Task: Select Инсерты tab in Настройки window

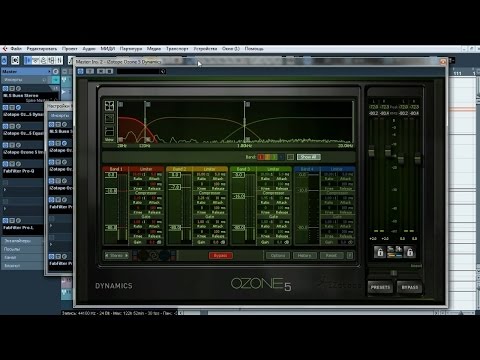Action: pos(60,115)
